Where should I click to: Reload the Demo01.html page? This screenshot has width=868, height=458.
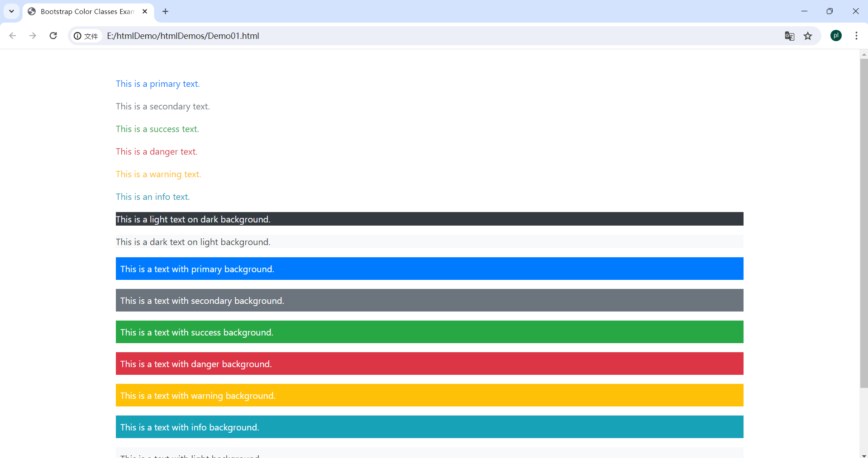coord(53,36)
